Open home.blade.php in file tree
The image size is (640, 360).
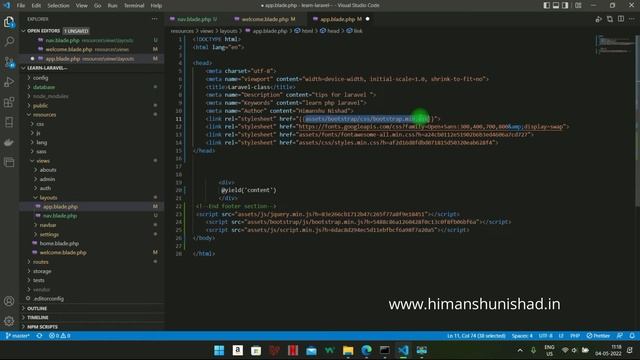pyautogui.click(x=59, y=243)
